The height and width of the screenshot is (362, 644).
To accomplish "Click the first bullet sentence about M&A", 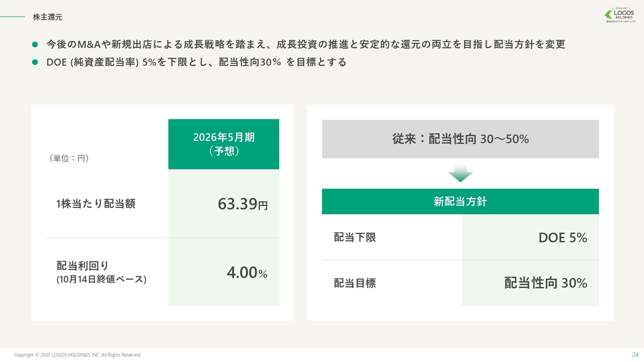I will [x=306, y=44].
